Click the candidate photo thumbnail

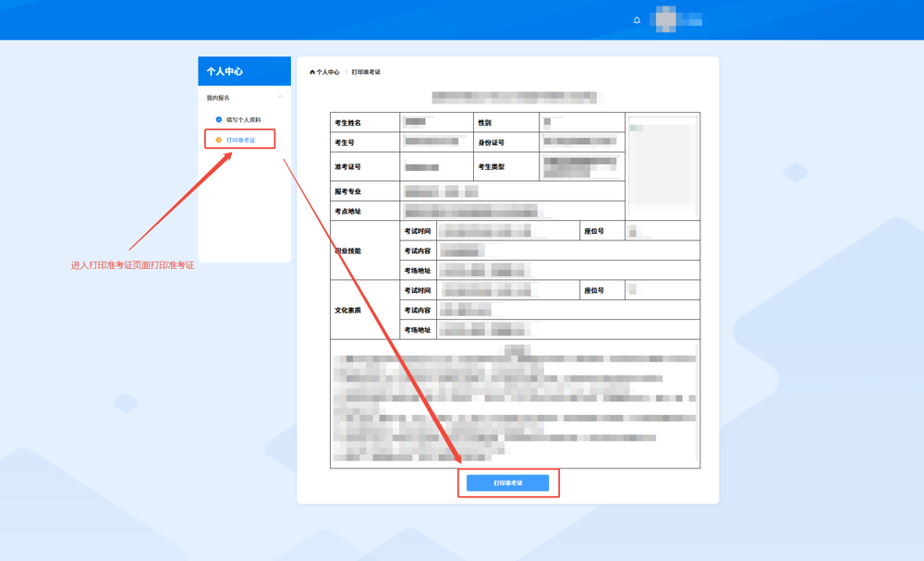(663, 165)
